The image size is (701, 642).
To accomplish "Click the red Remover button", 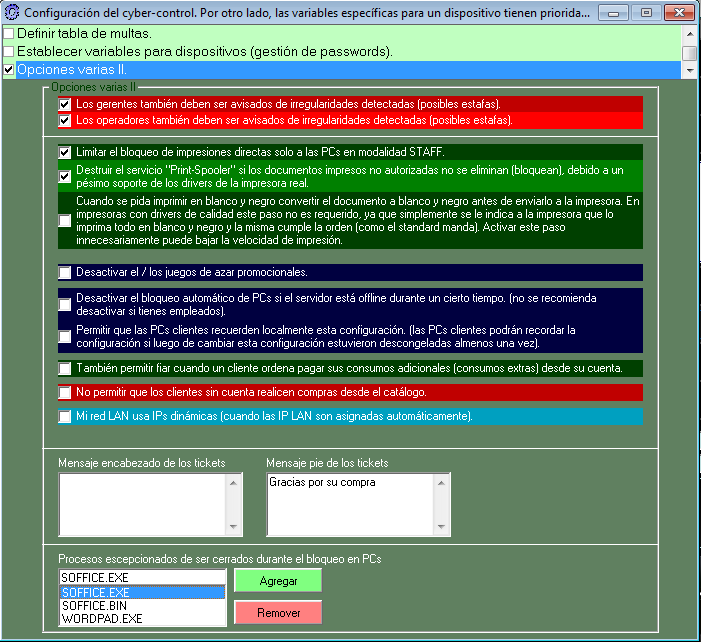I will click(278, 612).
